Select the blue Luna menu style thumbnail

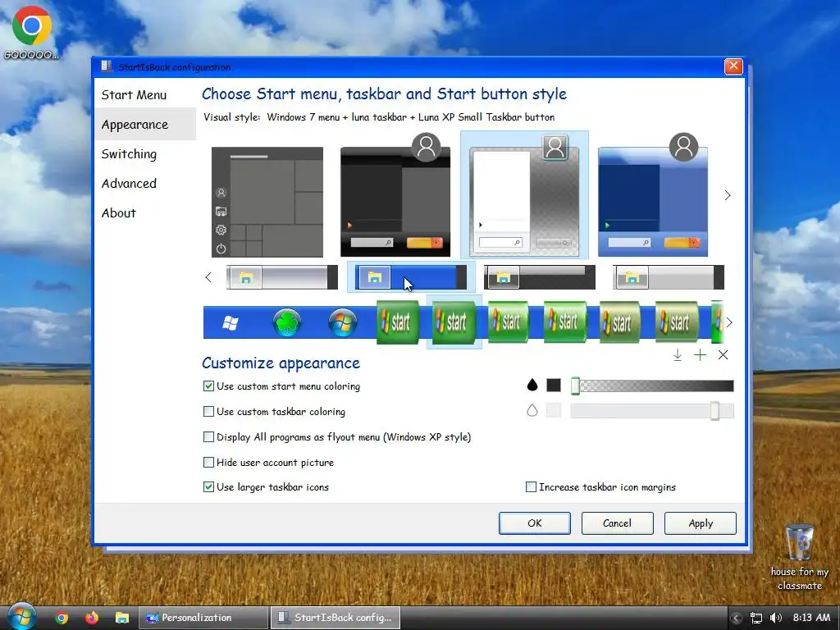[x=653, y=195]
